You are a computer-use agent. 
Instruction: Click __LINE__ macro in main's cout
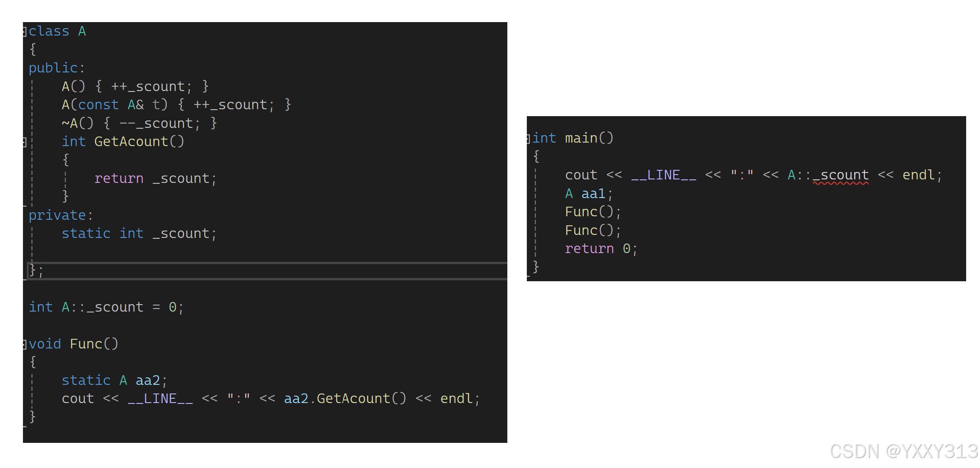(x=663, y=175)
